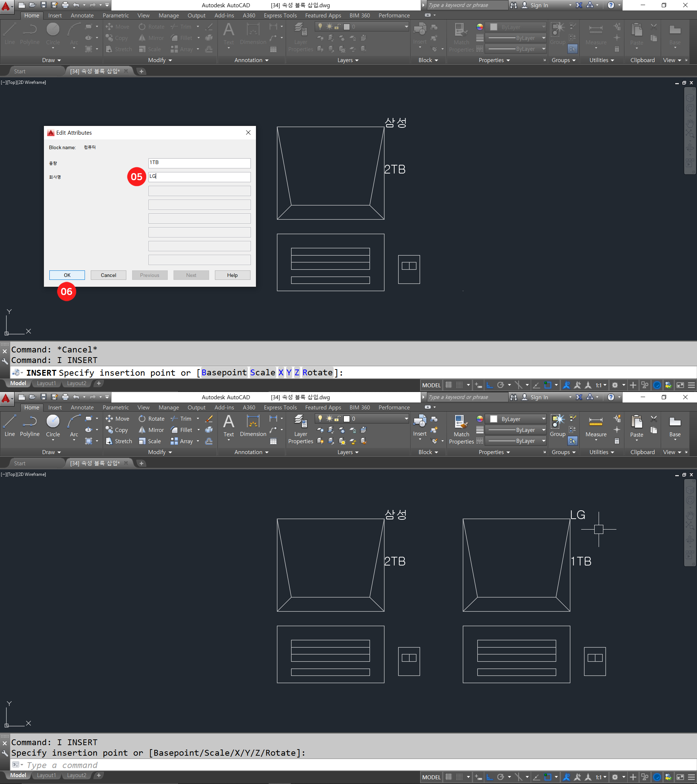
Task: Click the Array tool icon in the lower window
Action: pos(175,441)
